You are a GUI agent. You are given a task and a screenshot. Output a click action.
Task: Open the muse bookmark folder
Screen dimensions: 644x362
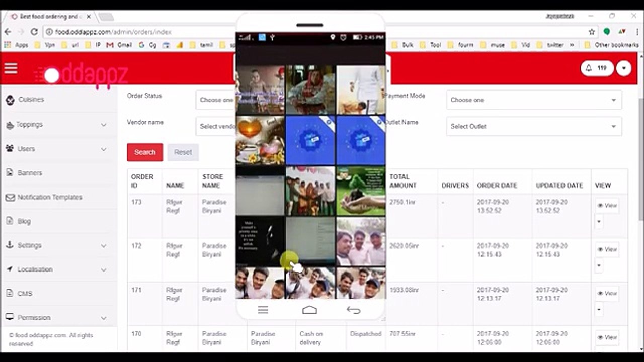pos(493,45)
